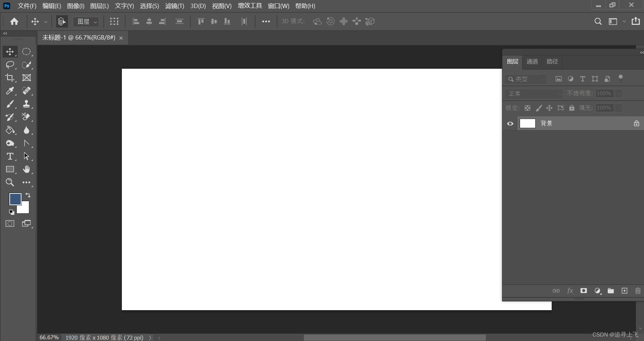Image resolution: width=644 pixels, height=341 pixels.
Task: Select the Paint Bucket tool
Action: [10, 130]
